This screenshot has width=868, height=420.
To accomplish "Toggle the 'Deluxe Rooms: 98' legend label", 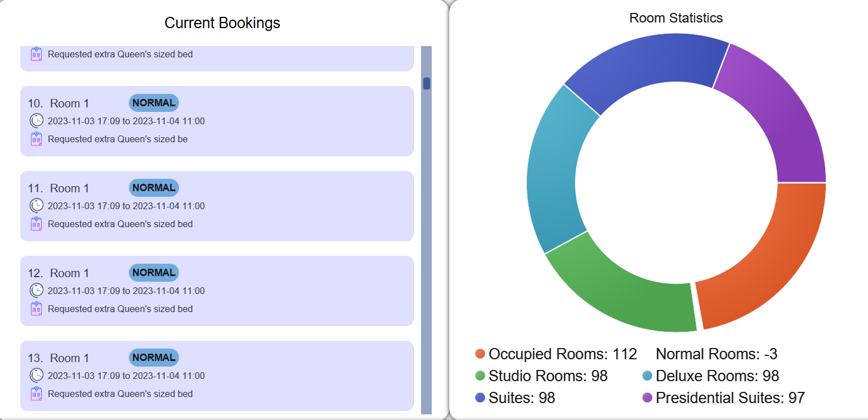I will [x=717, y=376].
